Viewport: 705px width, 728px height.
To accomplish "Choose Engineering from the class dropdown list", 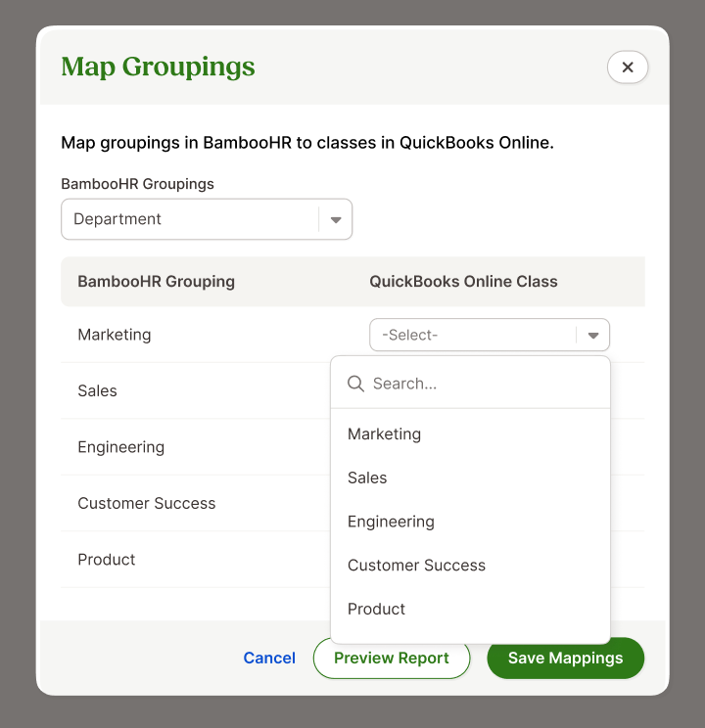I will coord(391,522).
